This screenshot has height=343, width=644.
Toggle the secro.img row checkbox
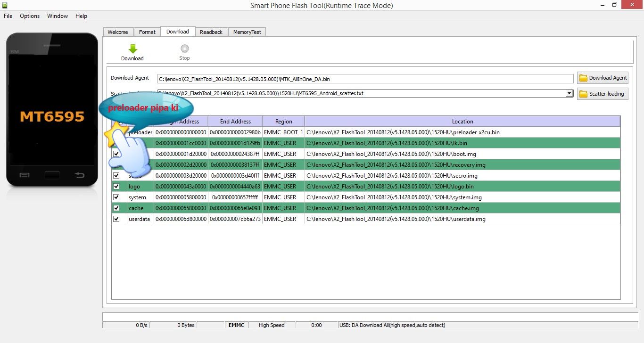pyautogui.click(x=116, y=175)
